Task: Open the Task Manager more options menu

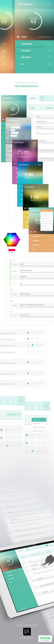Action: (49, 4)
